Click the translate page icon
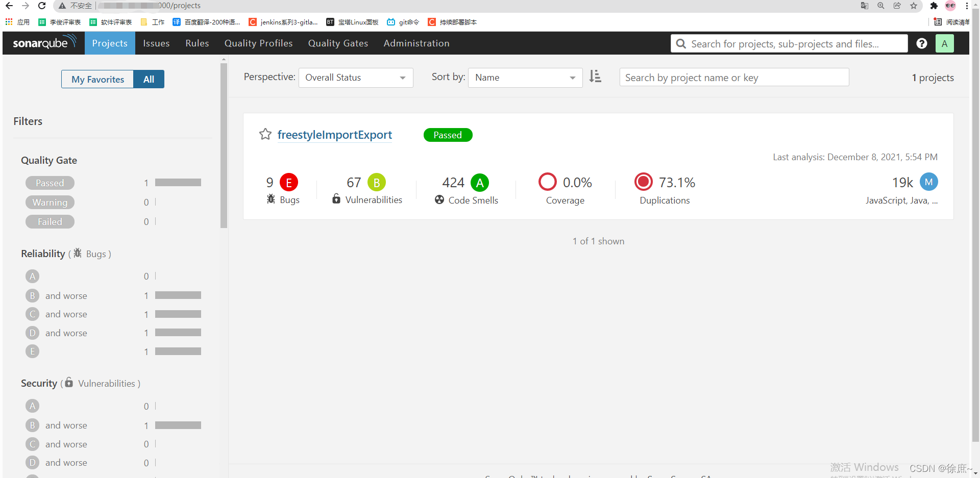 [x=865, y=6]
